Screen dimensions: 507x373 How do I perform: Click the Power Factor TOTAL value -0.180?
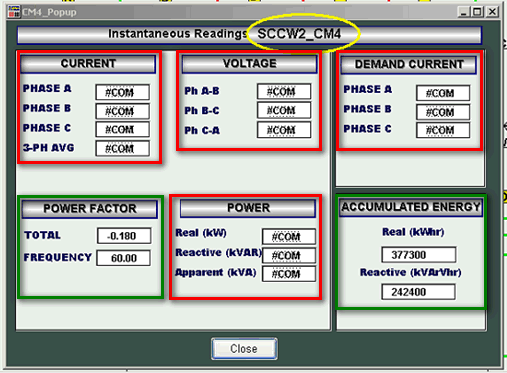pos(124,236)
